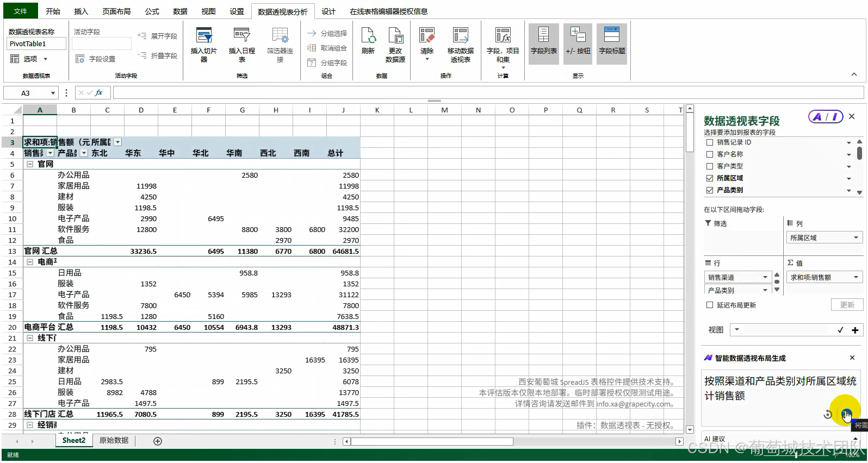
Task: Close the pivot table fields panel
Action: (852, 116)
